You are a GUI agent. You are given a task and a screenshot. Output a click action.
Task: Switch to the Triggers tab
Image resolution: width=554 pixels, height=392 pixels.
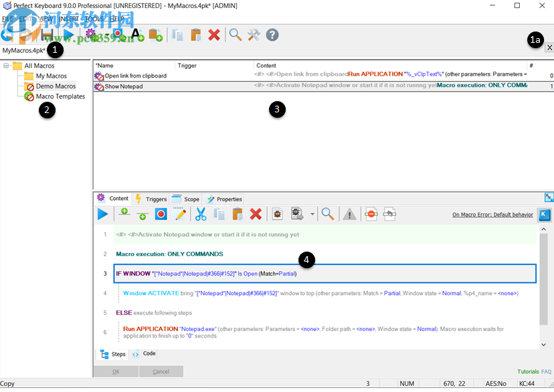click(151, 199)
